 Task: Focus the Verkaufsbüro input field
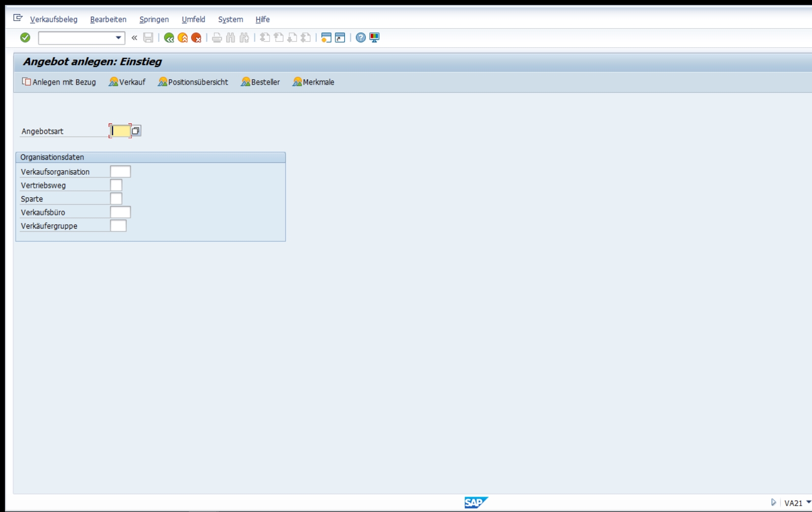120,212
